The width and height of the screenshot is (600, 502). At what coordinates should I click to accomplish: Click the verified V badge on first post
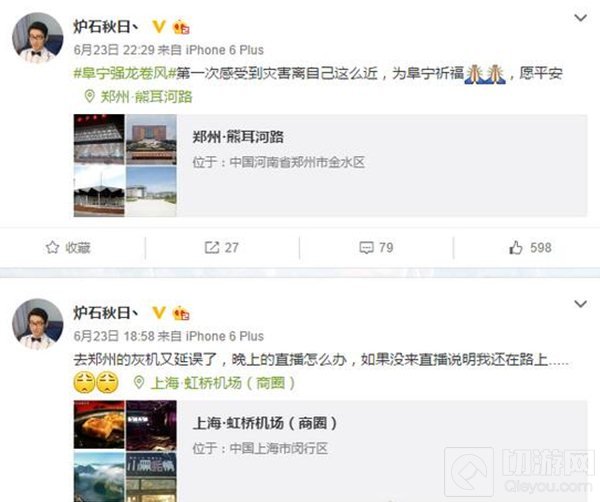click(159, 26)
